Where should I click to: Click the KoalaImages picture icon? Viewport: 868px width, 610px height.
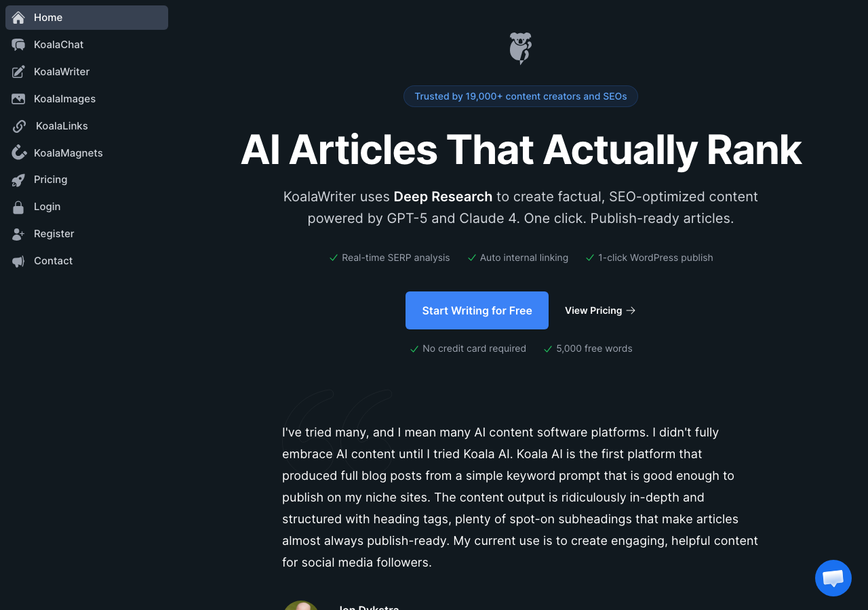coord(18,99)
